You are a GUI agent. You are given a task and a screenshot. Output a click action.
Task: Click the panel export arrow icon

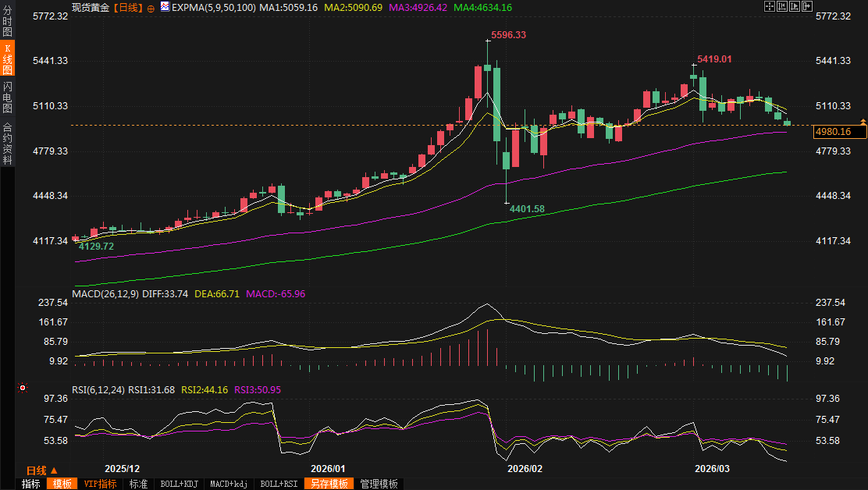click(807, 6)
